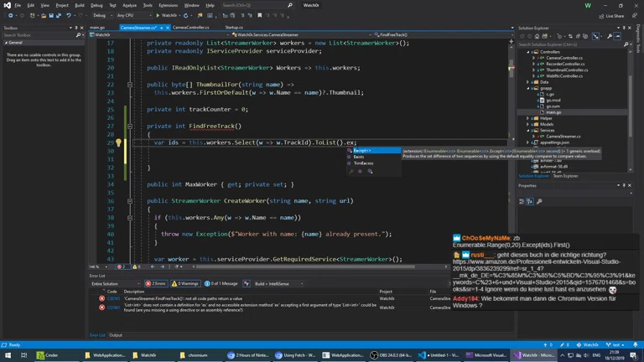
Task: Switch to the Team Explorer tab
Action: click(565, 176)
